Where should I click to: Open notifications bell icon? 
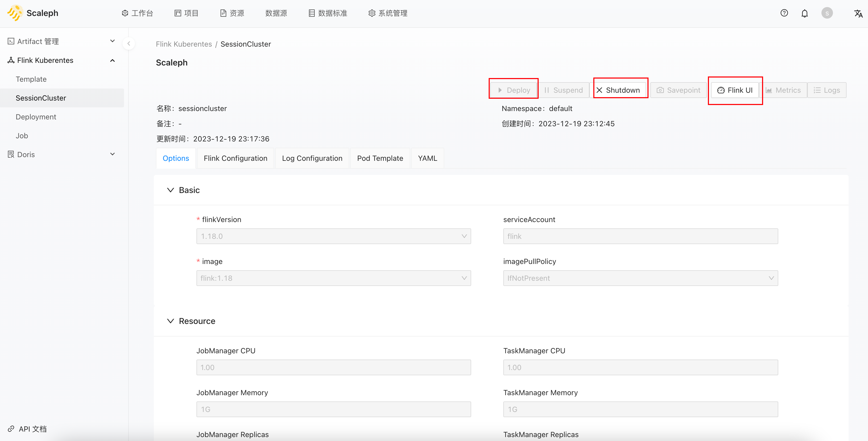pyautogui.click(x=805, y=14)
